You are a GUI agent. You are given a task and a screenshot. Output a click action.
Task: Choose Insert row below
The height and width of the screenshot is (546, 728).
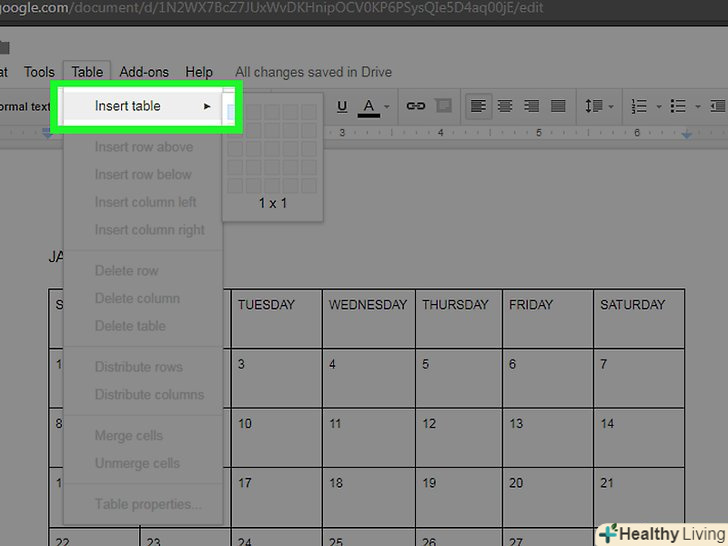pyautogui.click(x=143, y=175)
